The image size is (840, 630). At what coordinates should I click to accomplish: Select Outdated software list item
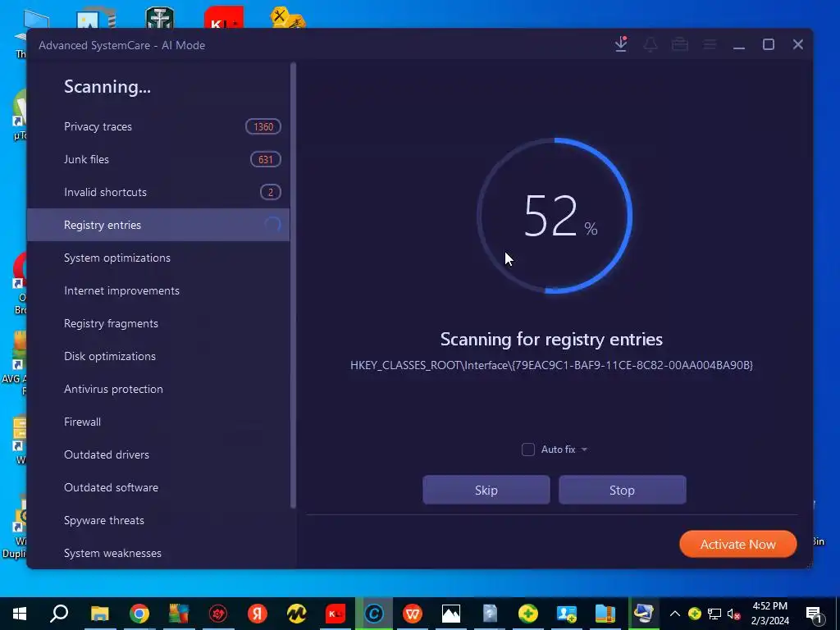pyautogui.click(x=158, y=487)
